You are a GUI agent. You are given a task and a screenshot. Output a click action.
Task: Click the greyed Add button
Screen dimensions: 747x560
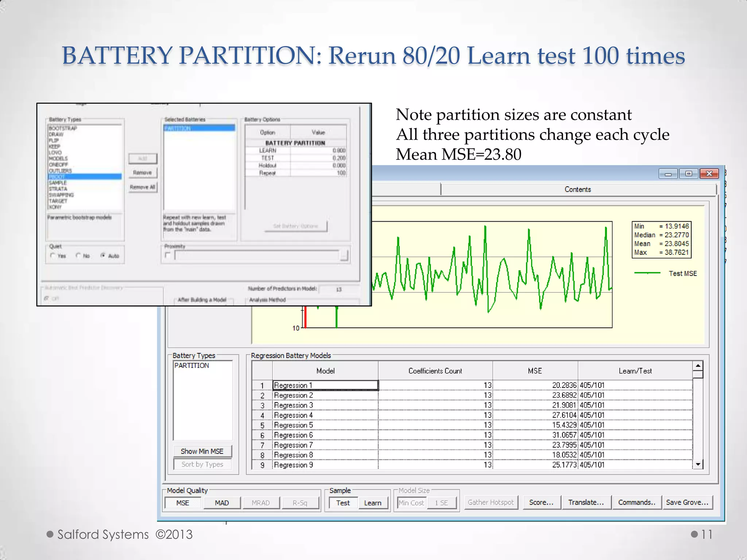coord(143,158)
